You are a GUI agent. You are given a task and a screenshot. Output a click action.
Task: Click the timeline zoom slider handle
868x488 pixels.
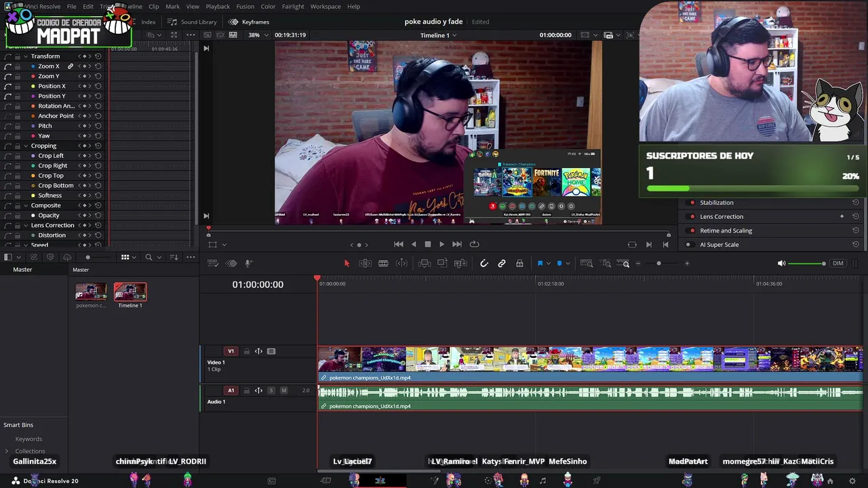point(658,263)
